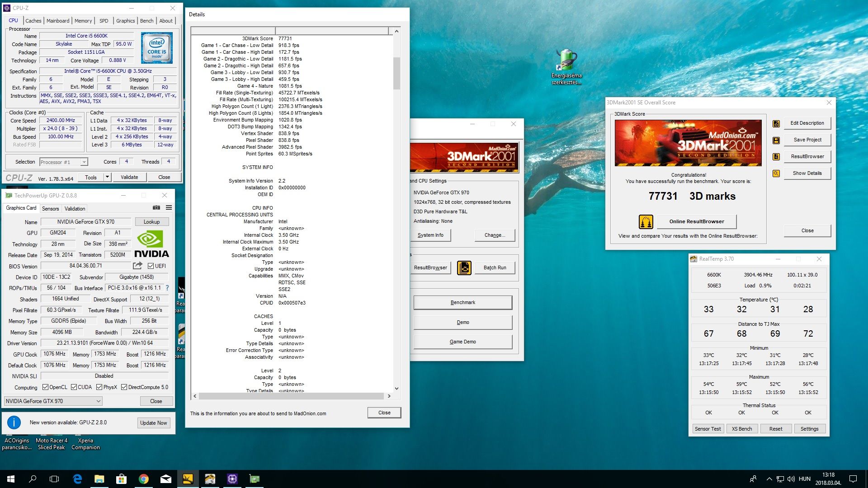
Task: Open the Memory tab in CPU-Z
Action: click(x=83, y=21)
